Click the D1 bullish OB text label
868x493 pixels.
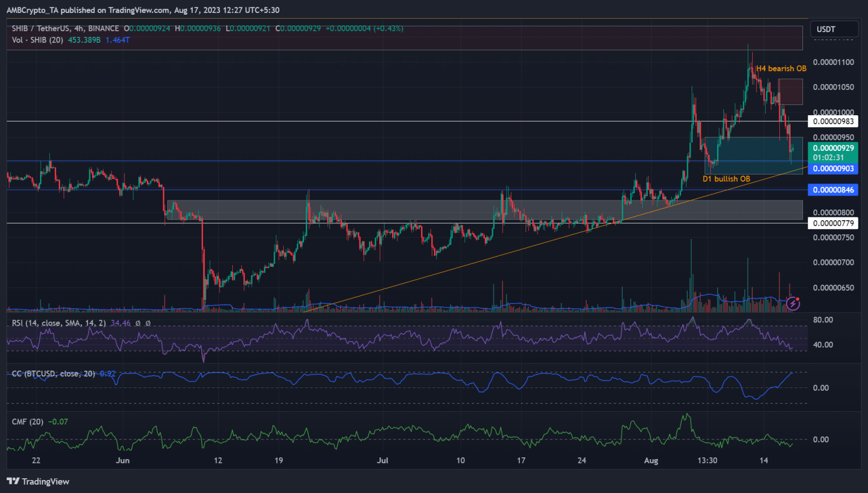[x=726, y=178]
